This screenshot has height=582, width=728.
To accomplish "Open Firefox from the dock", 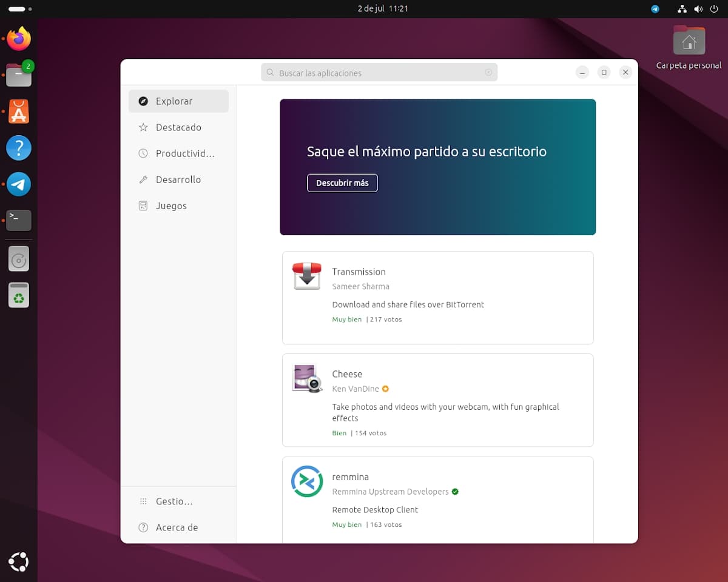I will [x=19, y=39].
